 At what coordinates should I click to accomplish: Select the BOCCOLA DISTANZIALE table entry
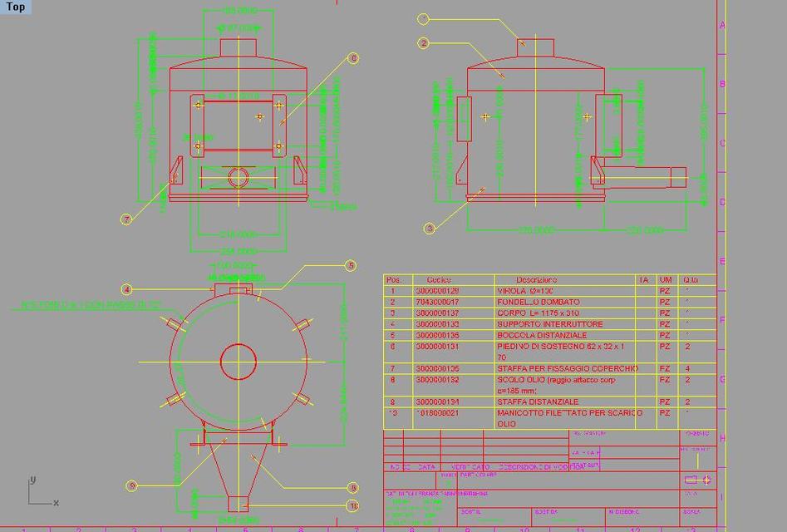pyautogui.click(x=542, y=335)
